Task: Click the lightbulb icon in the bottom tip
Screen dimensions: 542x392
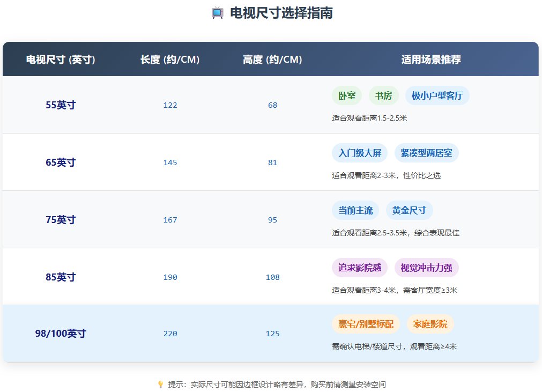Action: coord(160,383)
